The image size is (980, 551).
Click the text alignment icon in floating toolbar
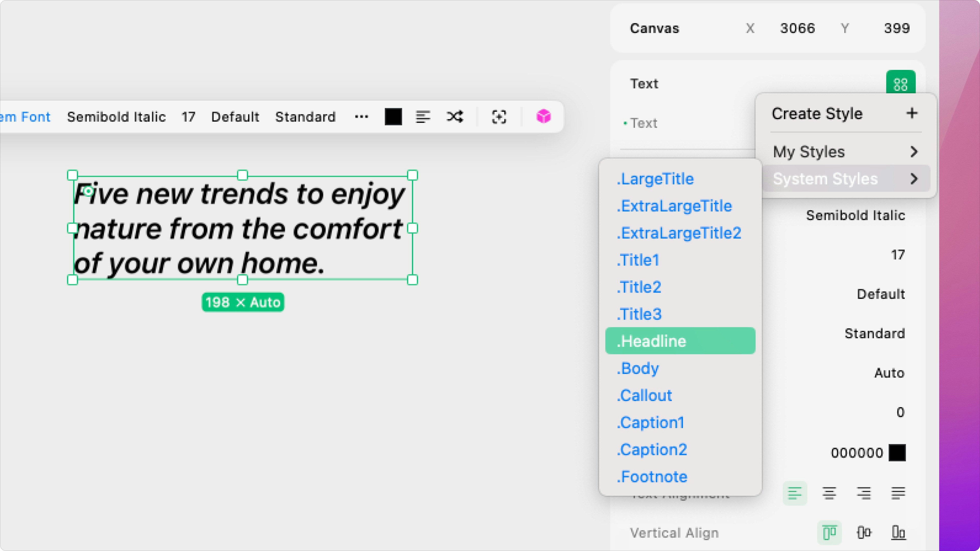(x=423, y=116)
